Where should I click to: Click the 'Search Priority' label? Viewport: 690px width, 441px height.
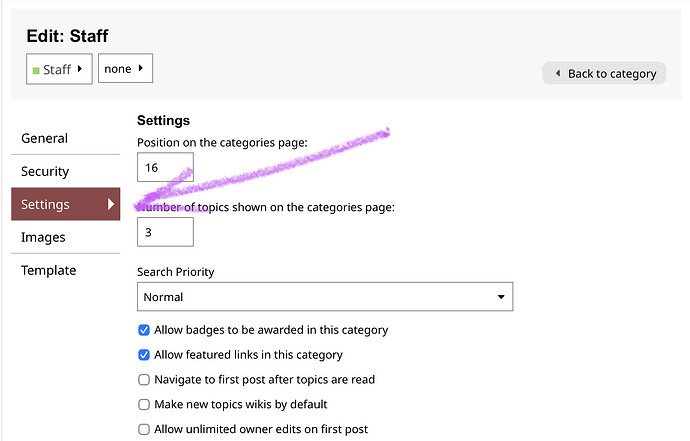coord(176,272)
